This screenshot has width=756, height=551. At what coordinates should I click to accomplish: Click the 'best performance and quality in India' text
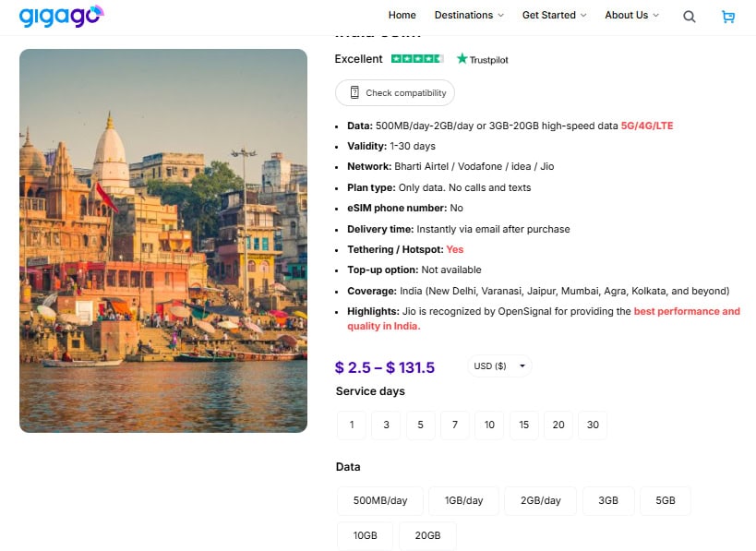[x=544, y=318]
